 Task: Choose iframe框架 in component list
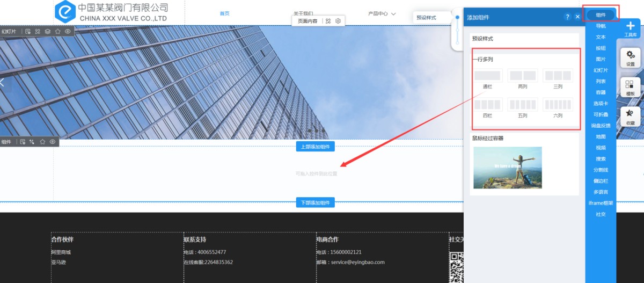(601, 203)
